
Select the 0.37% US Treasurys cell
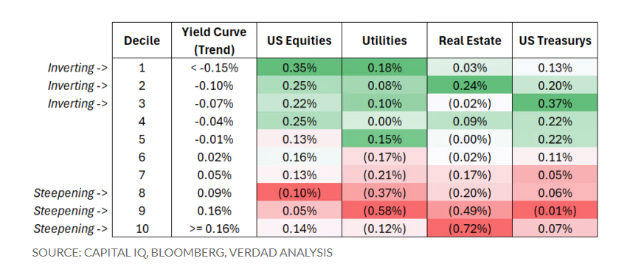pos(555,103)
